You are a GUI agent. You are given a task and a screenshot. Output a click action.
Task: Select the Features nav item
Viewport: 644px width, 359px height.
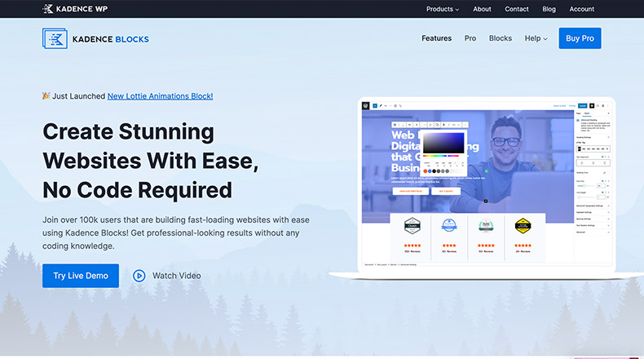(436, 38)
